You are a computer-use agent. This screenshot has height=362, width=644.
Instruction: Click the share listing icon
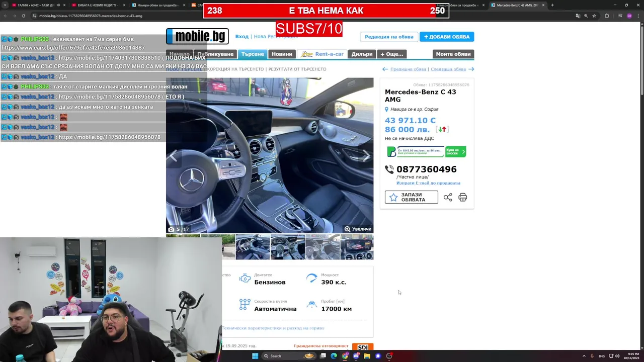tap(448, 198)
